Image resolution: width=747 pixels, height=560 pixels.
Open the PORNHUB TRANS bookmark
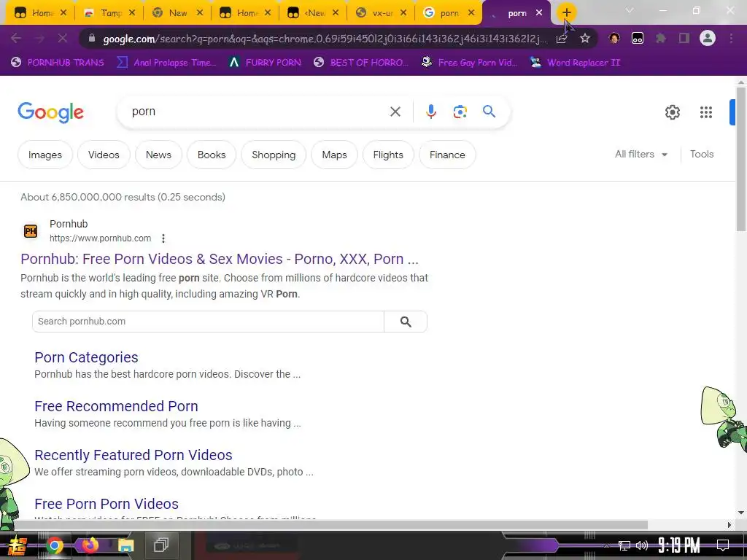click(57, 63)
